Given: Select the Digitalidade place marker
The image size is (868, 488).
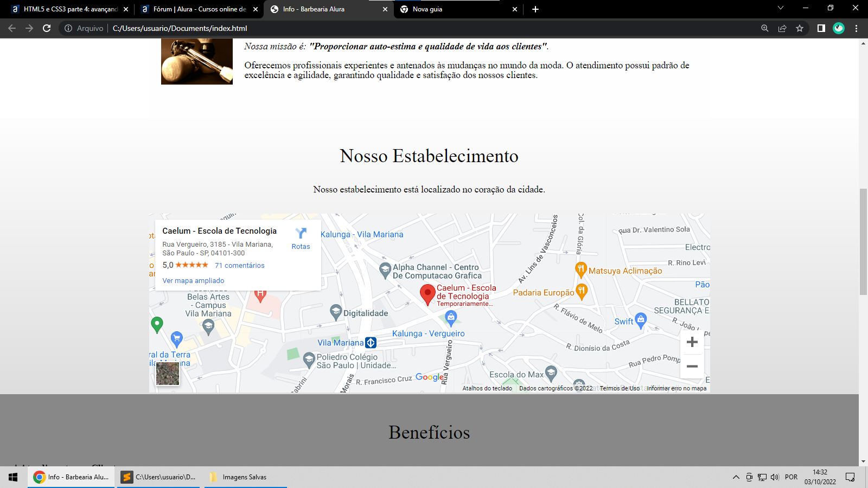Looking at the screenshot, I should 336,312.
